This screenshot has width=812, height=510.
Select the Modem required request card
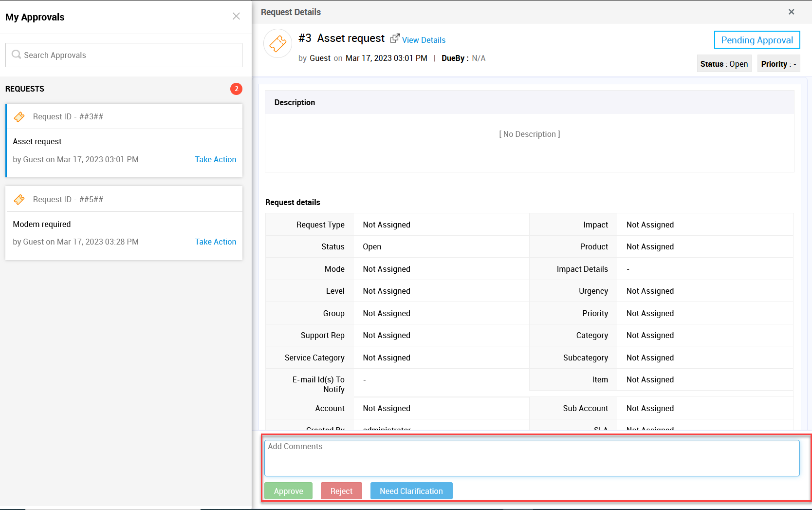(x=97, y=225)
